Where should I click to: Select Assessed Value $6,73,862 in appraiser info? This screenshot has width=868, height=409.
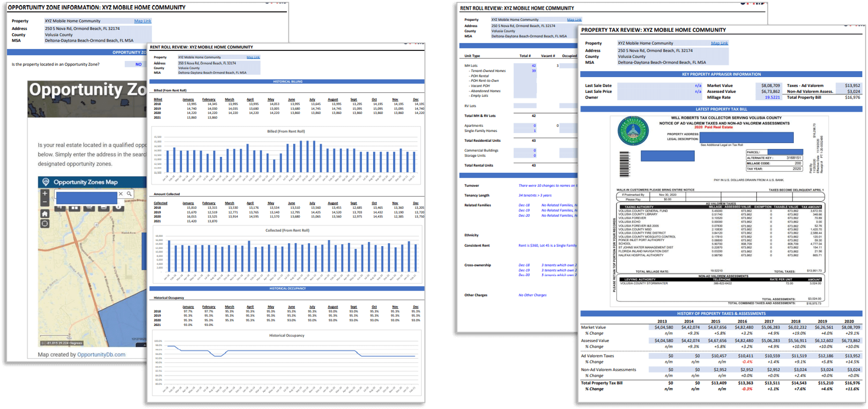click(x=770, y=91)
